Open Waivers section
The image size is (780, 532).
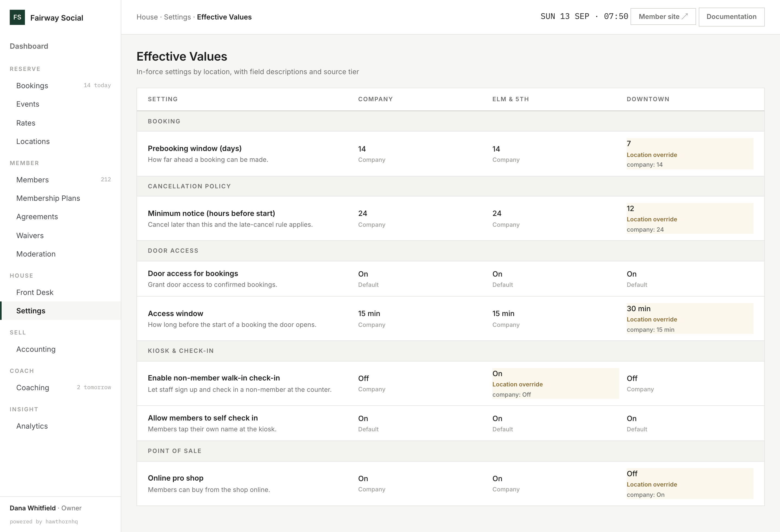click(60, 235)
